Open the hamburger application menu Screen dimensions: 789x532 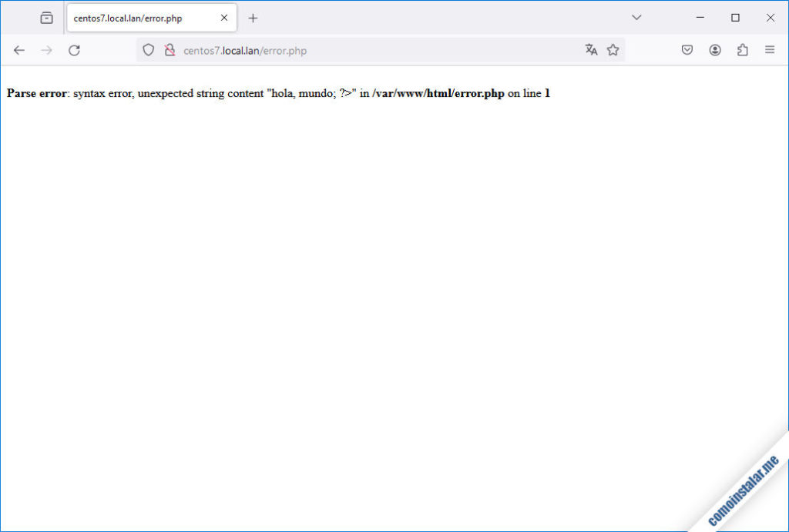(769, 50)
